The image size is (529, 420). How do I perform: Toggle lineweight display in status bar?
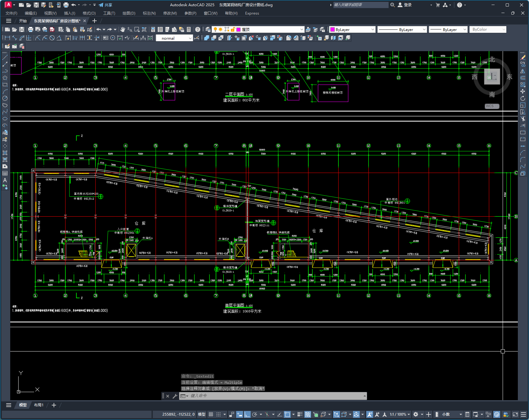[x=300, y=414]
